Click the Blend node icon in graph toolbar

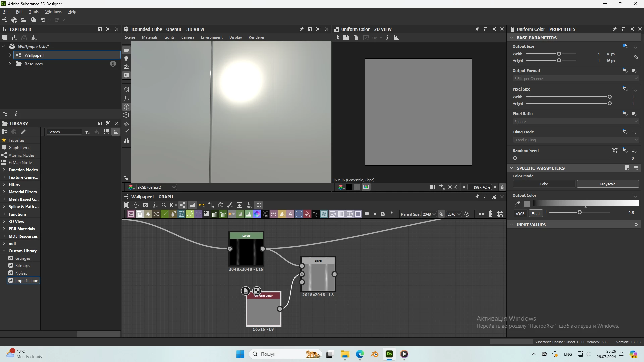click(140, 214)
